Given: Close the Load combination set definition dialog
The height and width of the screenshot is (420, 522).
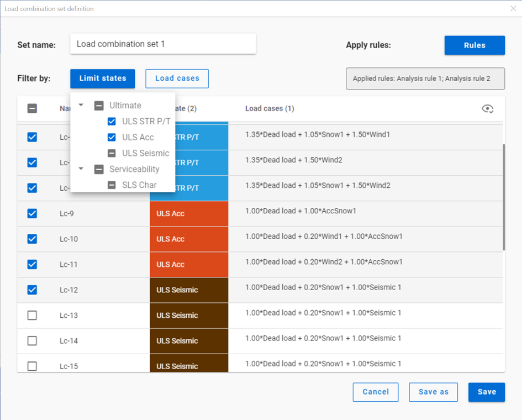Looking at the screenshot, I should [x=513, y=8].
